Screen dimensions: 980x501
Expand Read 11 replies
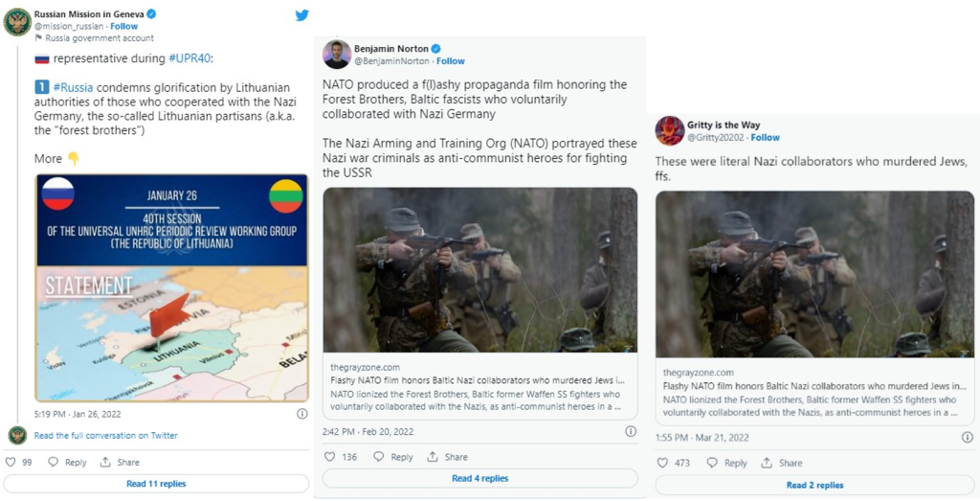[x=156, y=484]
